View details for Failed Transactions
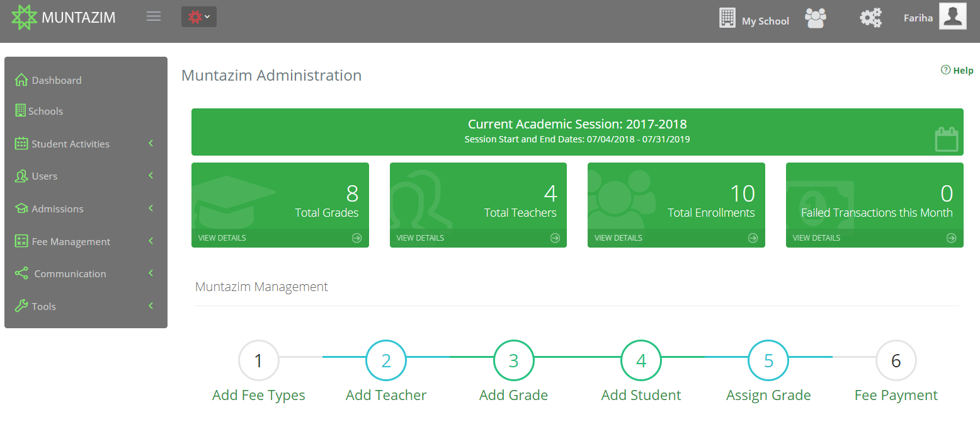This screenshot has width=980, height=424. click(816, 238)
